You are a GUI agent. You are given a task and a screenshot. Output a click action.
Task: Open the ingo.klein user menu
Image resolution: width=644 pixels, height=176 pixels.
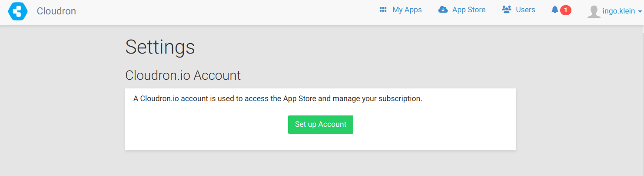619,11
